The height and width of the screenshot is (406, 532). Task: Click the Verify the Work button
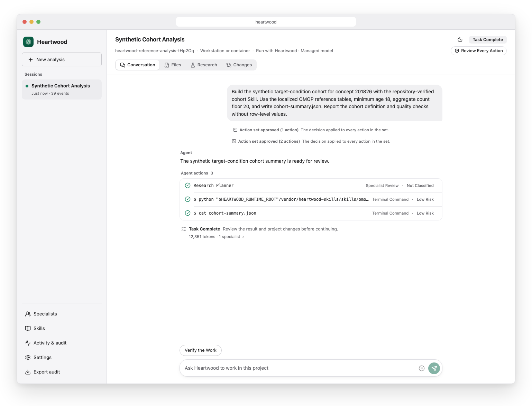201,350
